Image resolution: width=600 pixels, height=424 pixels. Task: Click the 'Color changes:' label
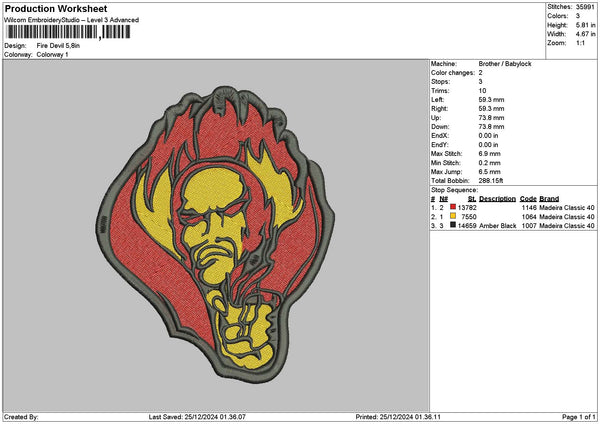(453, 73)
